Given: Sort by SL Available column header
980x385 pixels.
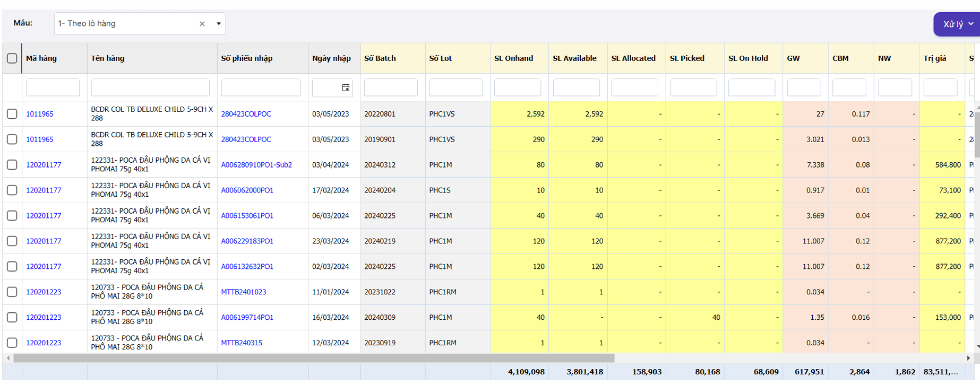Looking at the screenshot, I should [575, 58].
